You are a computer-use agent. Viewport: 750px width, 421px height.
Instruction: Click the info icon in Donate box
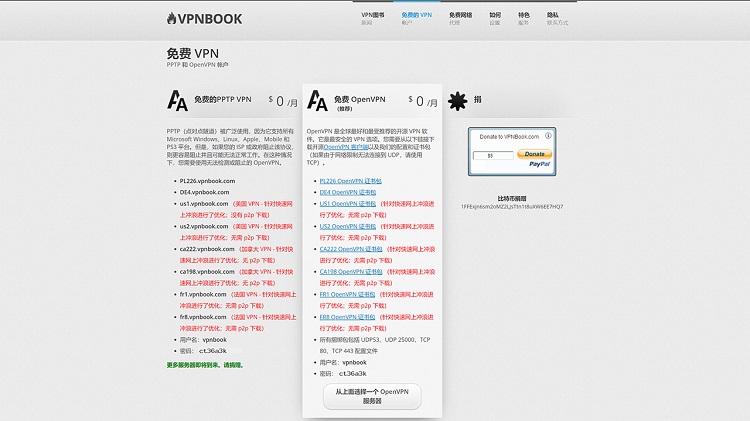point(548,136)
